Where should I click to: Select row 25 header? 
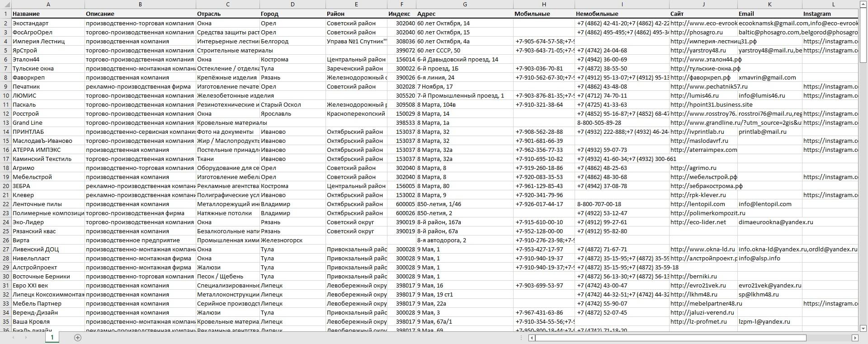coord(5,231)
